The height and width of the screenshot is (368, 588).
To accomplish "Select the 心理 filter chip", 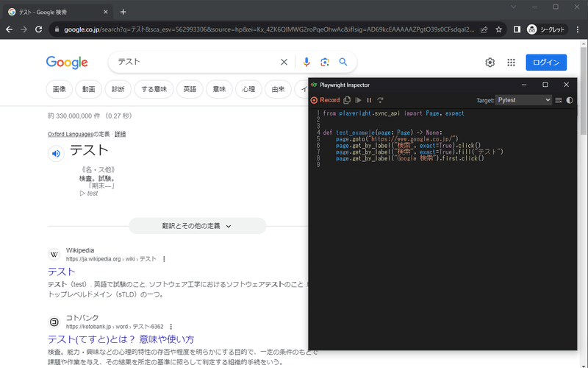I will click(248, 89).
